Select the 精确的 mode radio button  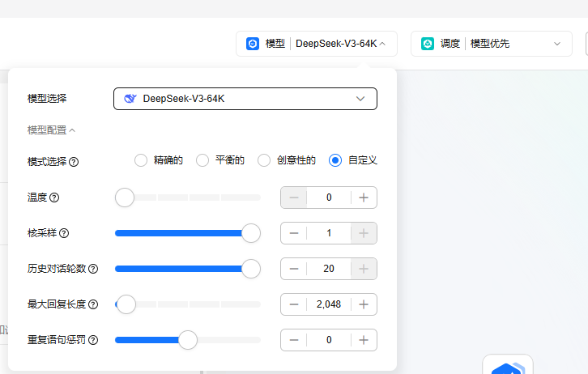click(141, 160)
